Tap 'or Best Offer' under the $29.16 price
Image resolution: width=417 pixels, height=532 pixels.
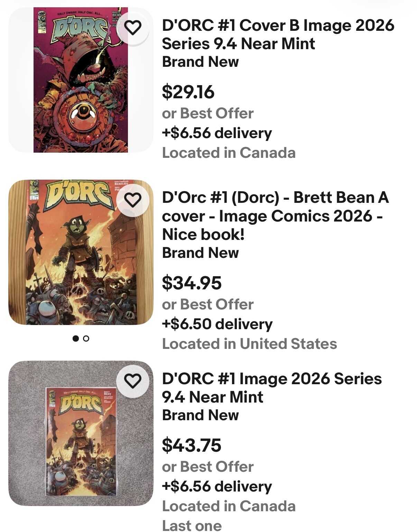(x=207, y=114)
